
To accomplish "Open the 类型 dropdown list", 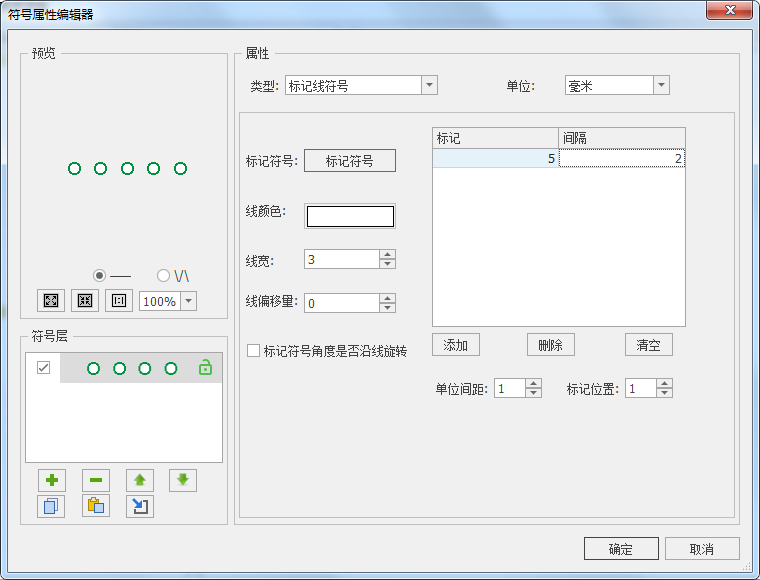I will 429,86.
